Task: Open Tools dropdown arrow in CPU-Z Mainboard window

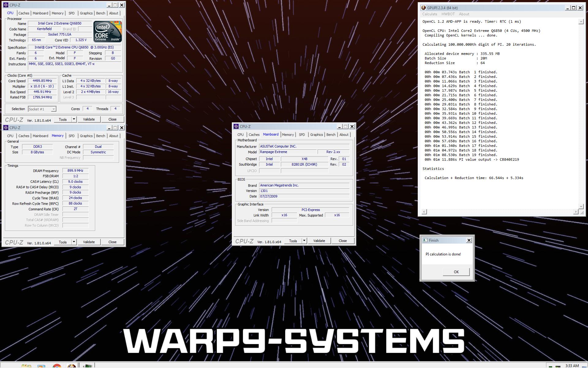Action: [304, 241]
